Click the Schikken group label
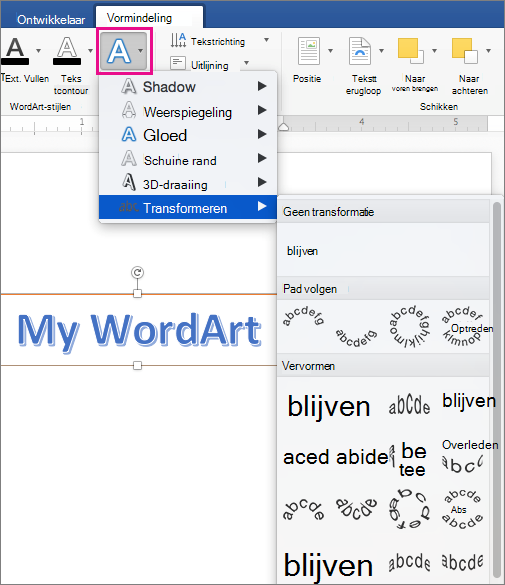 coord(439,107)
